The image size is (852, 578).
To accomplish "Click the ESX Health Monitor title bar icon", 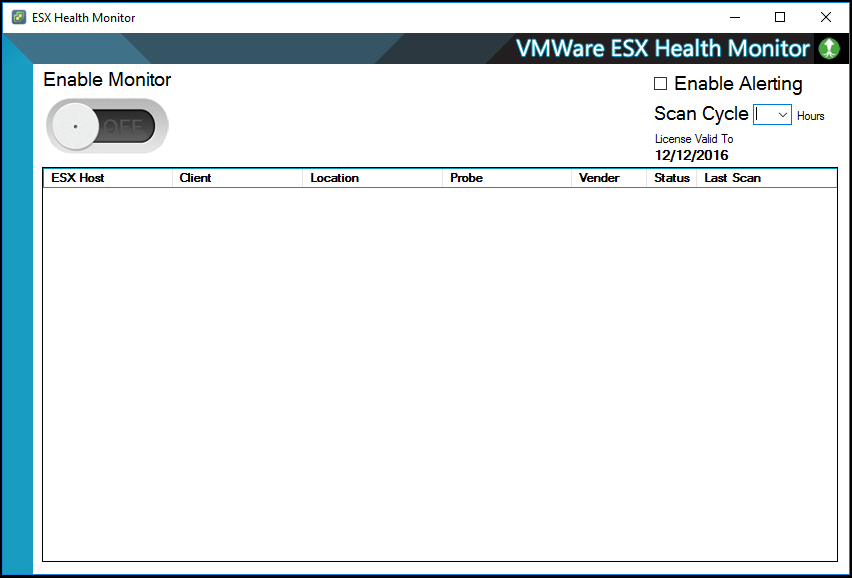I will pyautogui.click(x=19, y=17).
